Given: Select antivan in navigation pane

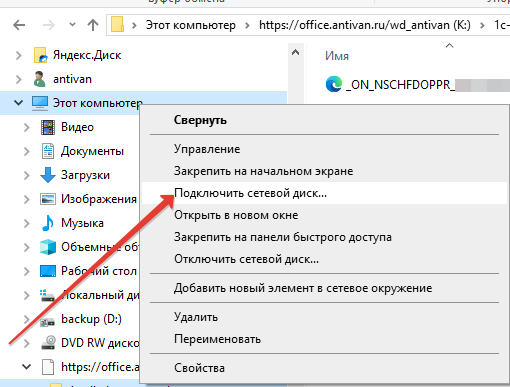Looking at the screenshot, I should (72, 79).
